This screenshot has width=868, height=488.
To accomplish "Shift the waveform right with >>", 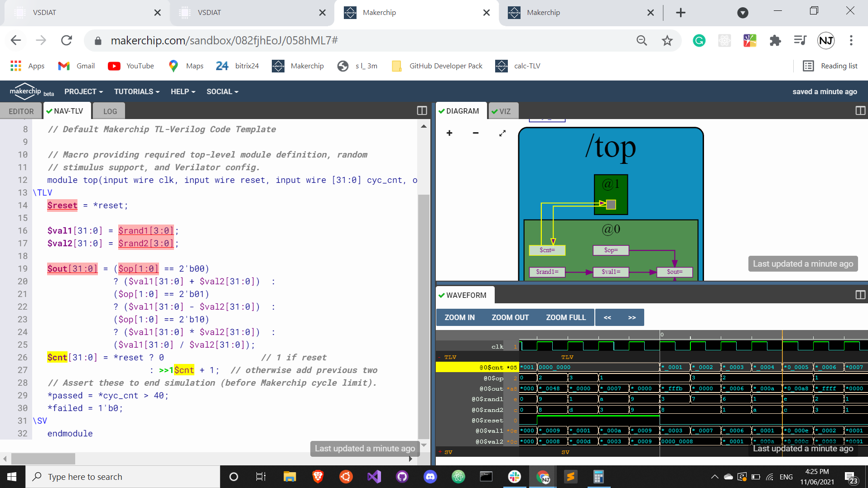I will coord(632,317).
